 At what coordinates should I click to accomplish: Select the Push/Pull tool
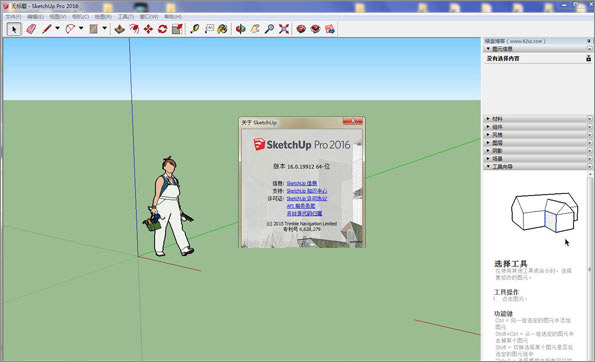[120, 29]
